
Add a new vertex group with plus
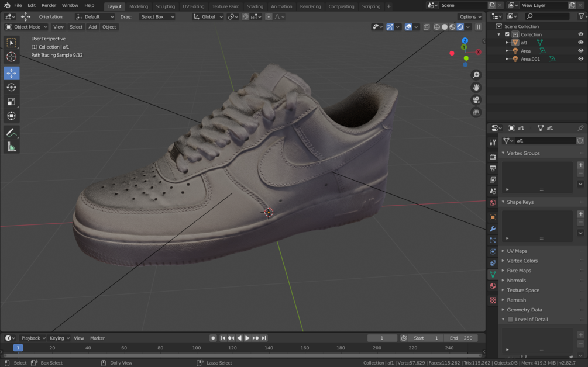[580, 165]
